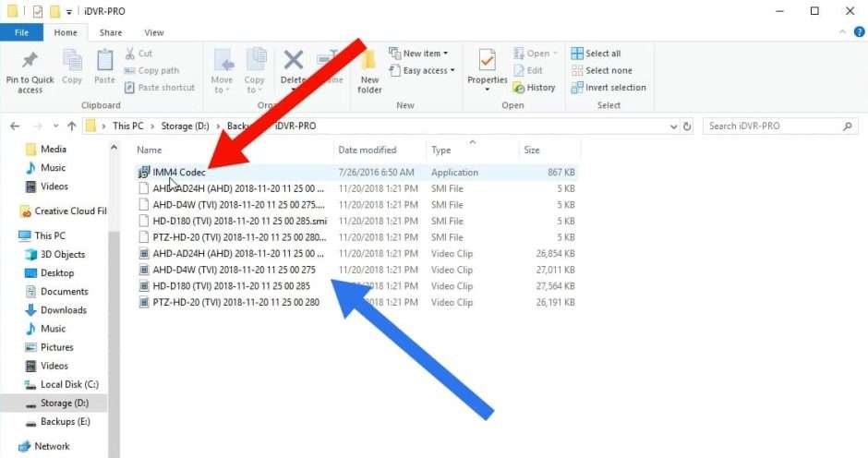
Task: Click Edit in the Open group
Action: click(x=528, y=70)
